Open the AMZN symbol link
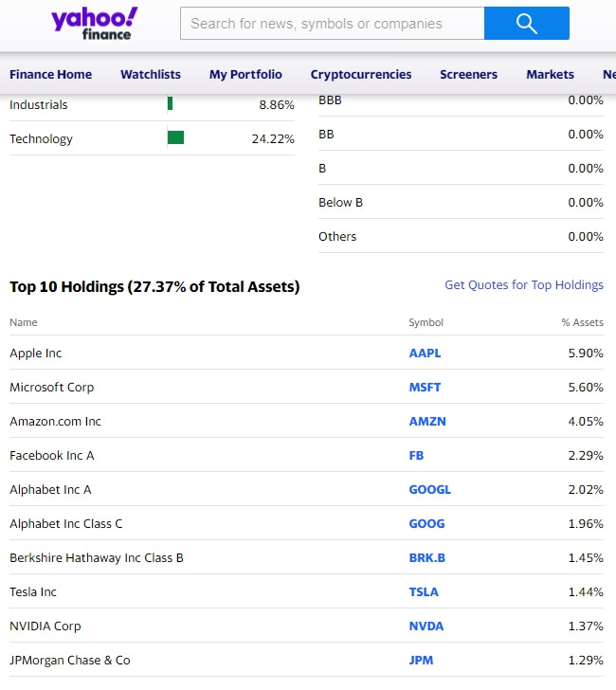 (427, 422)
